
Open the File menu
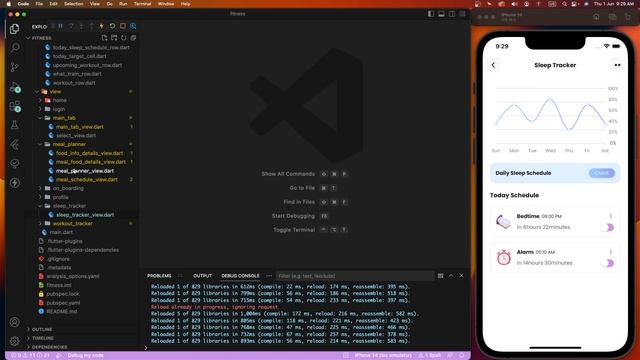coord(39,4)
